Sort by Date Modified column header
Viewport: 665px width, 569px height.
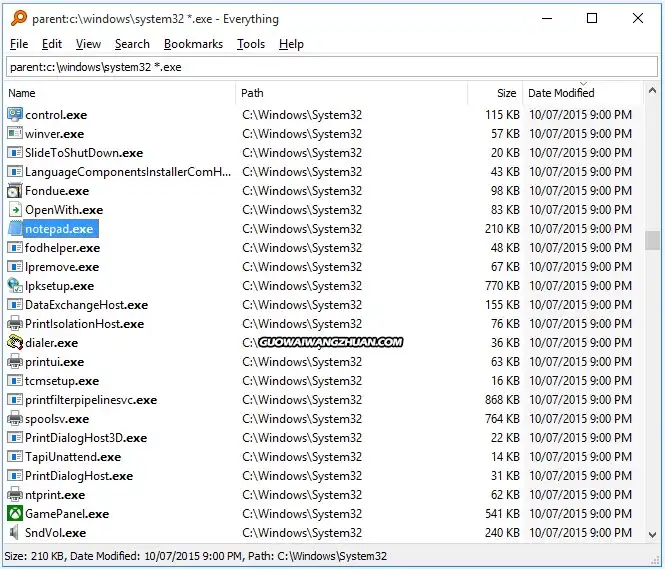(583, 93)
